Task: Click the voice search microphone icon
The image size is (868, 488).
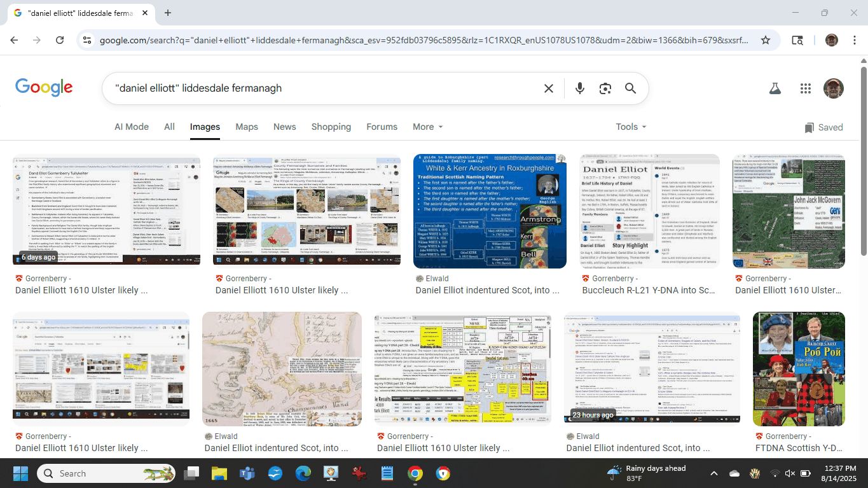Action: (x=579, y=88)
